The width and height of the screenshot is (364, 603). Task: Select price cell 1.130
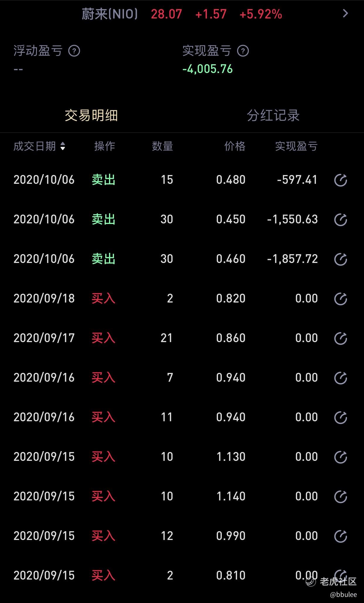click(231, 457)
